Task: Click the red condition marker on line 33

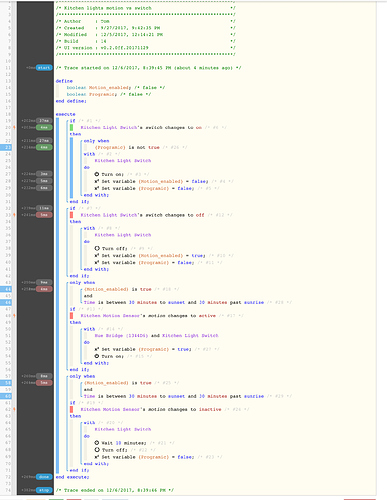Action: (x=71, y=215)
